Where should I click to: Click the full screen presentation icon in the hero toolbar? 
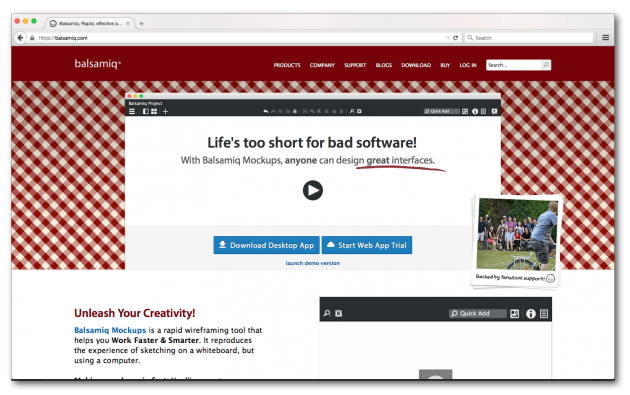(x=494, y=111)
